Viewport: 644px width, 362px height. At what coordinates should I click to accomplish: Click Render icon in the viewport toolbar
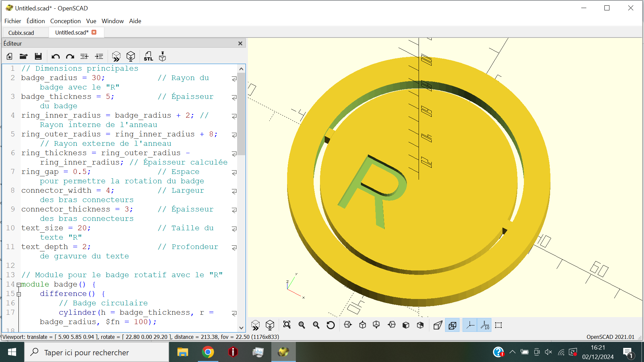click(x=270, y=325)
